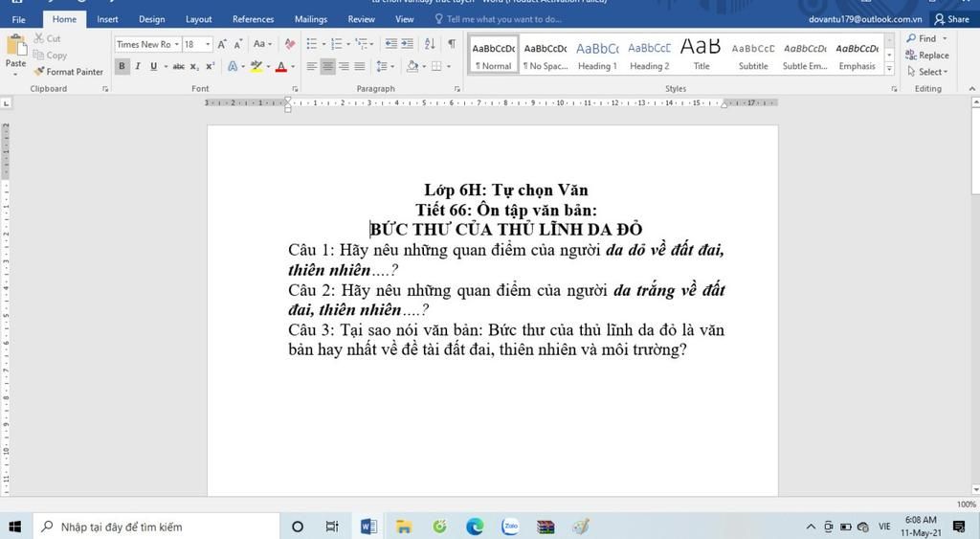Toggle Italic formatting
The width and height of the screenshot is (980, 539).
[x=138, y=66]
